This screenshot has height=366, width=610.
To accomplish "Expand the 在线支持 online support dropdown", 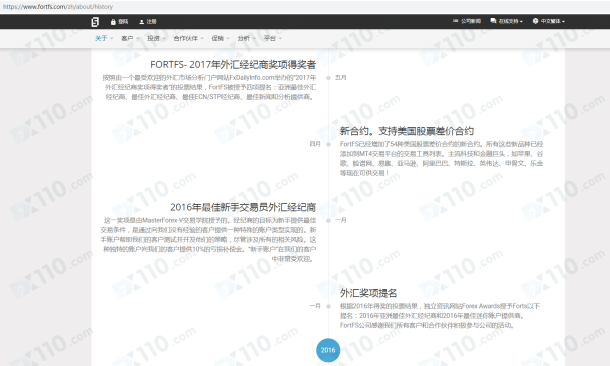I will (x=510, y=21).
